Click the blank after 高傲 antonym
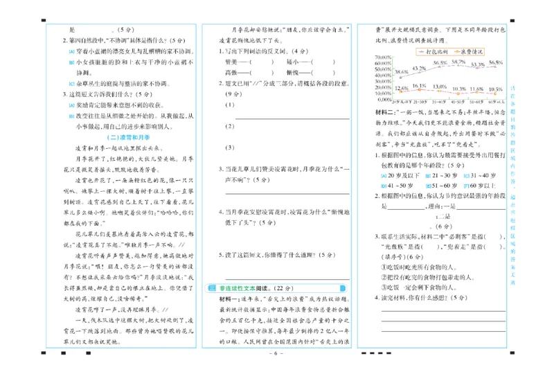Viewport: 554px width, 392px height. (262, 73)
